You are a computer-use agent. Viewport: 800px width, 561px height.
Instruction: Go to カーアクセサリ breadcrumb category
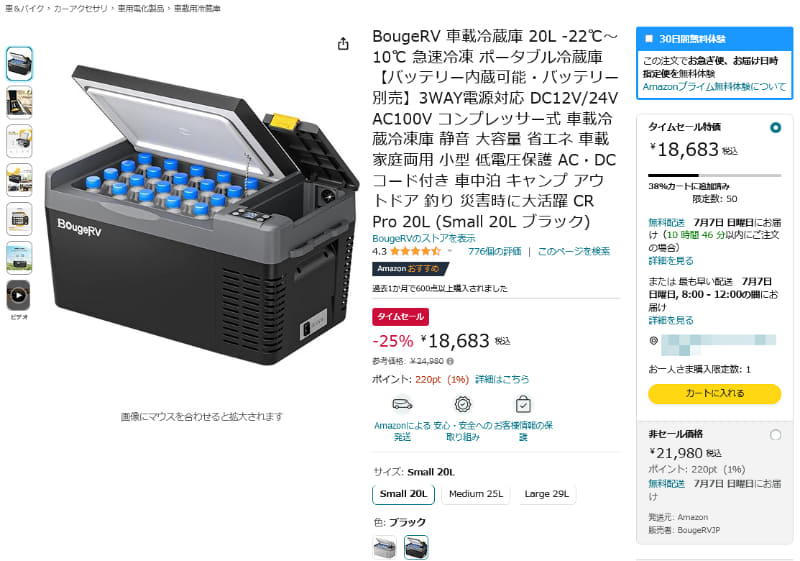[x=81, y=8]
